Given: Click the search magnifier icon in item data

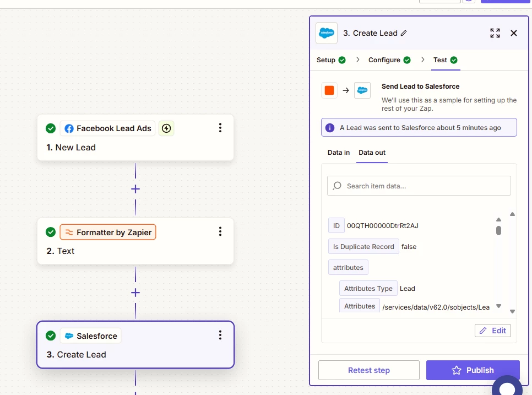Looking at the screenshot, I should (x=337, y=186).
